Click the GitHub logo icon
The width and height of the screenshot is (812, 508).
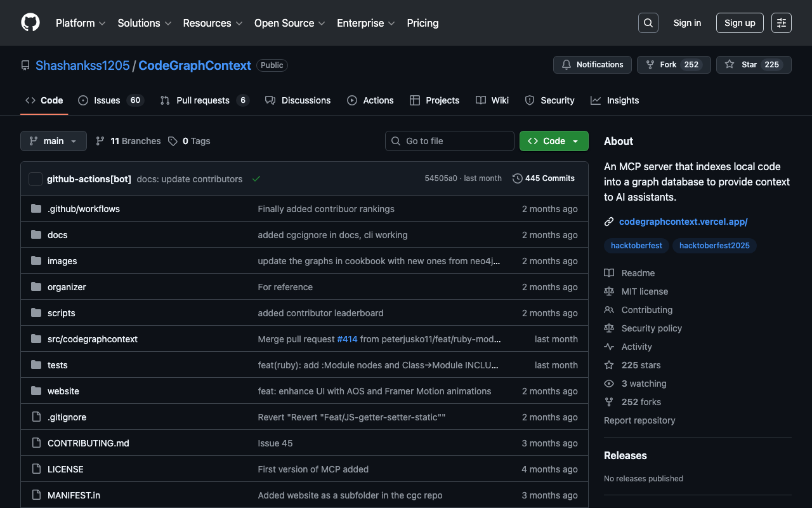coord(30,23)
